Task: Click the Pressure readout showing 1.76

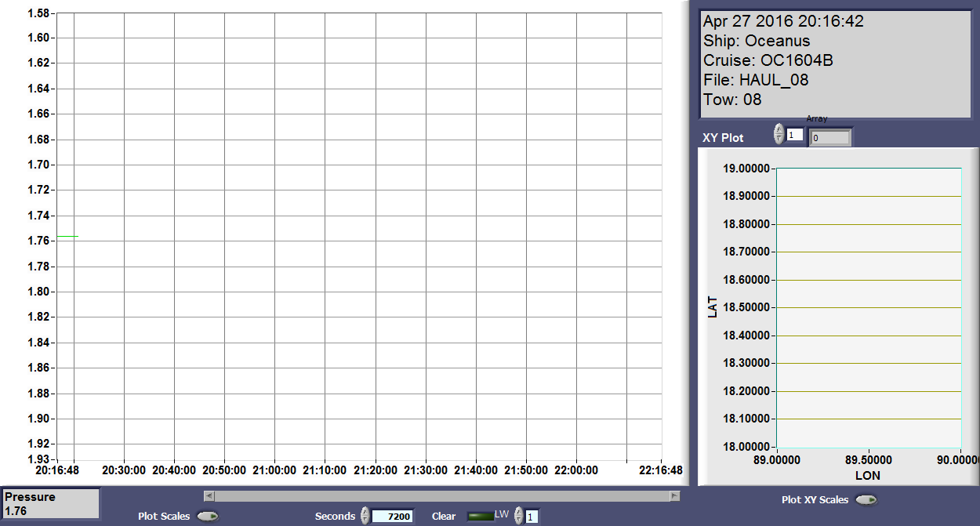Action: click(51, 504)
